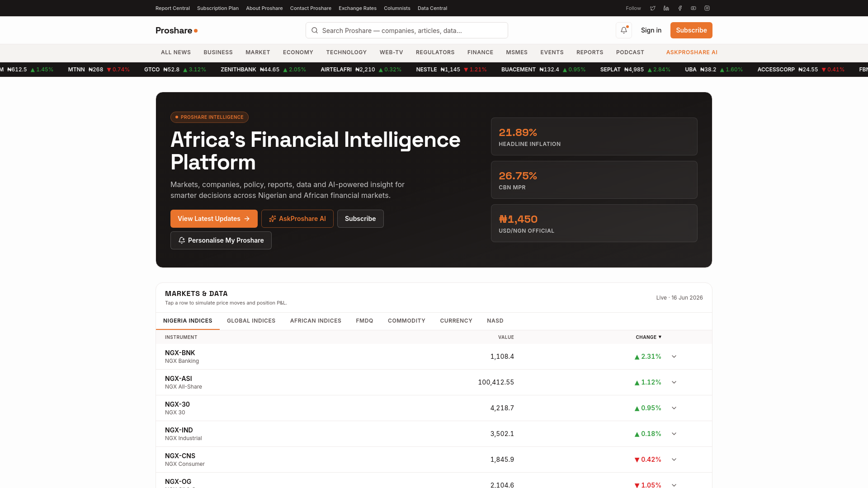Image resolution: width=868 pixels, height=488 pixels.
Task: Open the MSMEs section
Action: [x=517, y=52]
